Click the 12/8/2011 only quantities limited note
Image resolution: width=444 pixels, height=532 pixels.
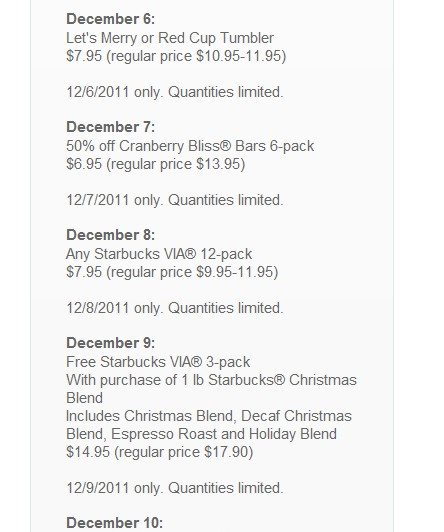coord(175,308)
